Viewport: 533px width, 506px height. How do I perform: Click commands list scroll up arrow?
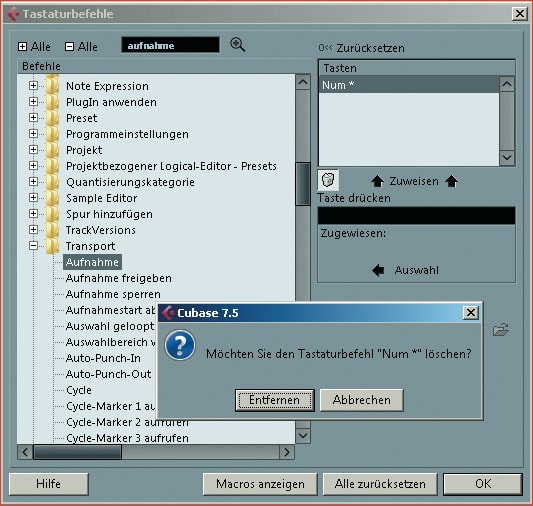click(x=303, y=82)
